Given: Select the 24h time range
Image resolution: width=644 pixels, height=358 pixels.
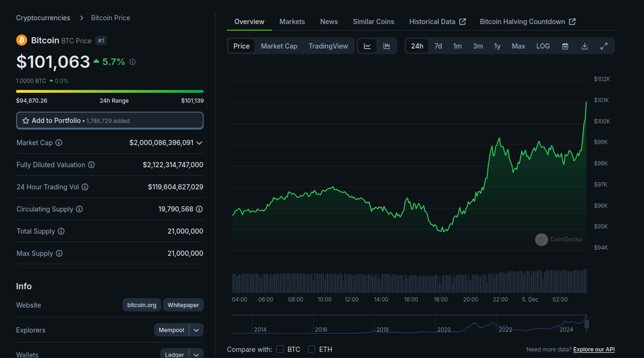Looking at the screenshot, I should click(417, 46).
